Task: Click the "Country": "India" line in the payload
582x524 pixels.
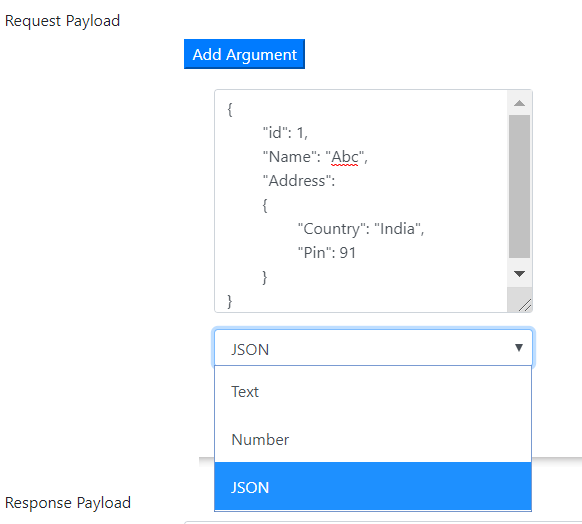Action: [361, 229]
